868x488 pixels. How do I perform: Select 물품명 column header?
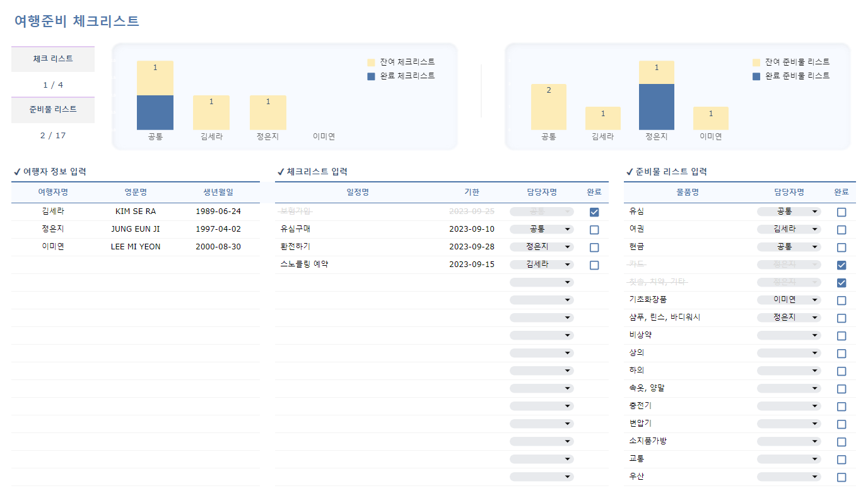coord(687,193)
